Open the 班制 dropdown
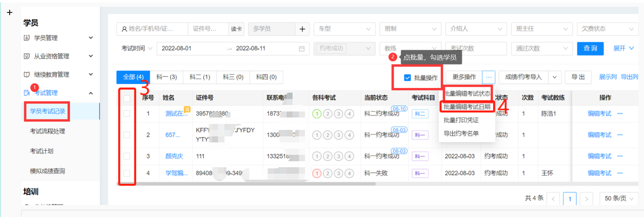Screen dimensions: 644x217 tap(410, 29)
